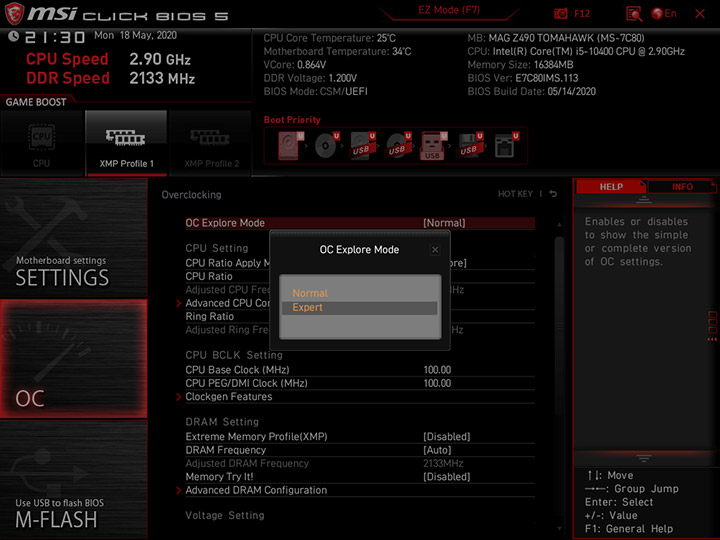Viewport: 720px width, 540px height.
Task: Choose Expert in OC Explore Mode popup
Action: (360, 308)
